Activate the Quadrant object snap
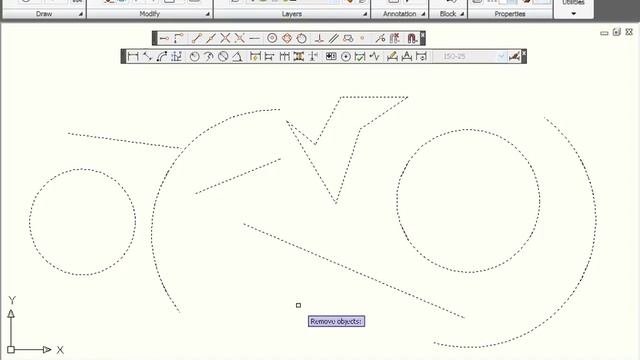Viewport: 640px width, 360px height. click(x=287, y=38)
